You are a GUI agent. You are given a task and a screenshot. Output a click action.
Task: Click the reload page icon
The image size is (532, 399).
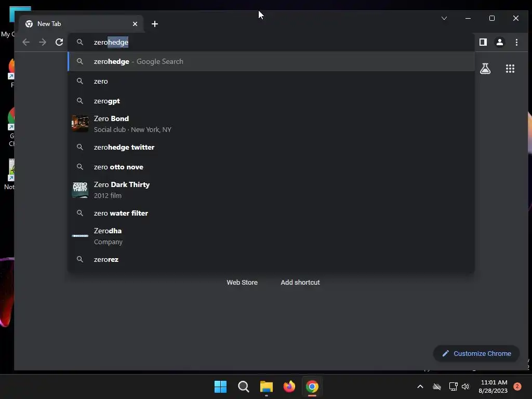point(59,42)
